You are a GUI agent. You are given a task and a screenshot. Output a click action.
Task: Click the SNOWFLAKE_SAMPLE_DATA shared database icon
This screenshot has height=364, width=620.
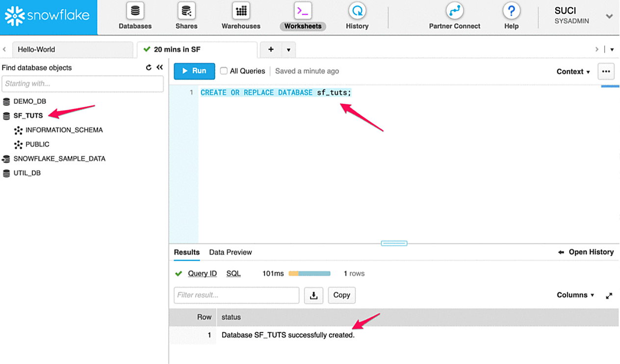tap(6, 159)
